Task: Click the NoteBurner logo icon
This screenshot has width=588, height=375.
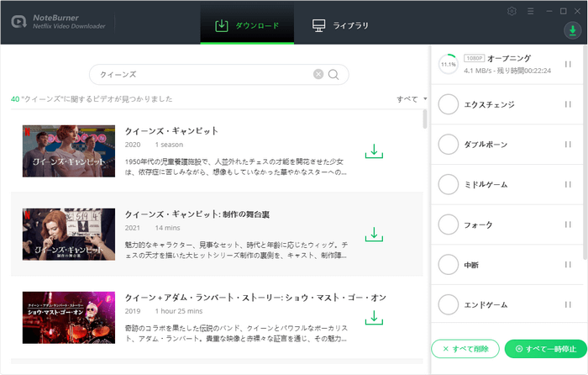Action: pyautogui.click(x=18, y=22)
